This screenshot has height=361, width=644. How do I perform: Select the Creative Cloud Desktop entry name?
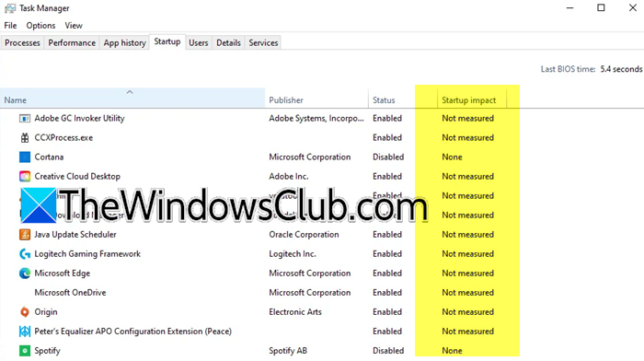pos(77,177)
